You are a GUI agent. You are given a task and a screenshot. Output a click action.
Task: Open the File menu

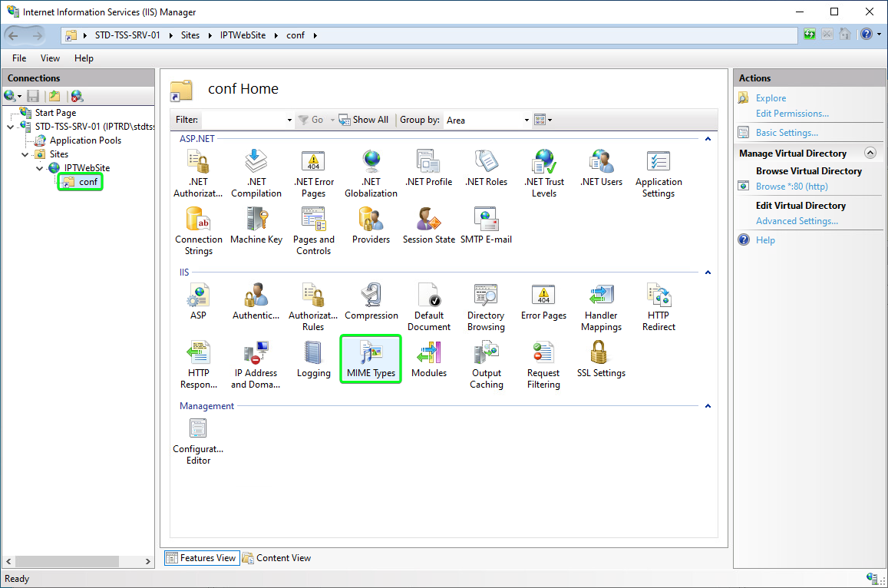[19, 58]
